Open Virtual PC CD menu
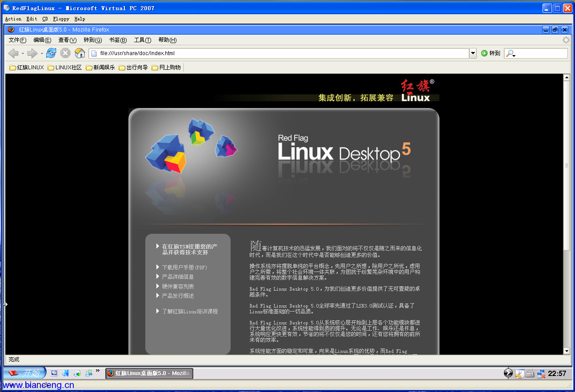Viewport: 575px width, 392px height. (x=45, y=19)
